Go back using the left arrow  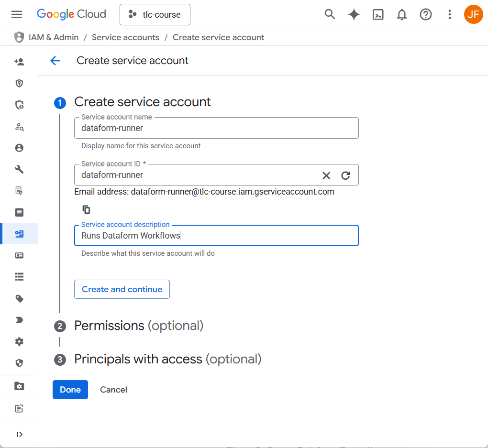click(x=55, y=61)
